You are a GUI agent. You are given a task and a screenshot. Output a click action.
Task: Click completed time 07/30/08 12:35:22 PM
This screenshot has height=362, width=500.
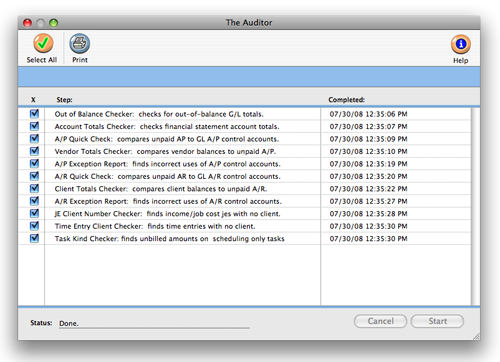pyautogui.click(x=368, y=189)
